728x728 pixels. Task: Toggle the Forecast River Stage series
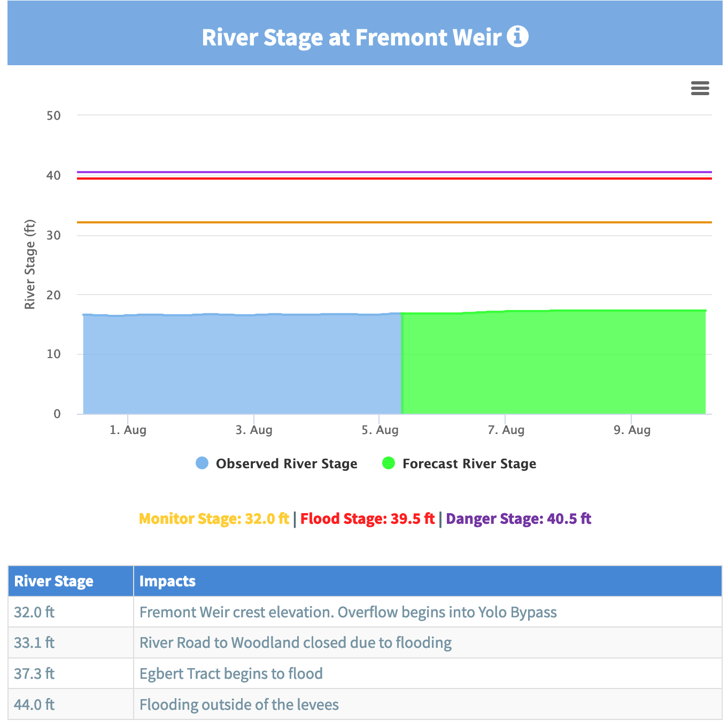click(469, 463)
